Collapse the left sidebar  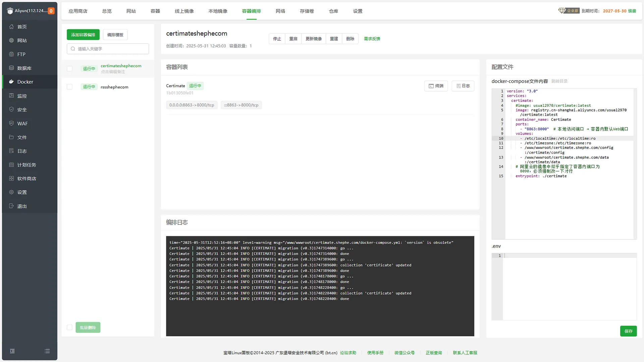[12, 351]
